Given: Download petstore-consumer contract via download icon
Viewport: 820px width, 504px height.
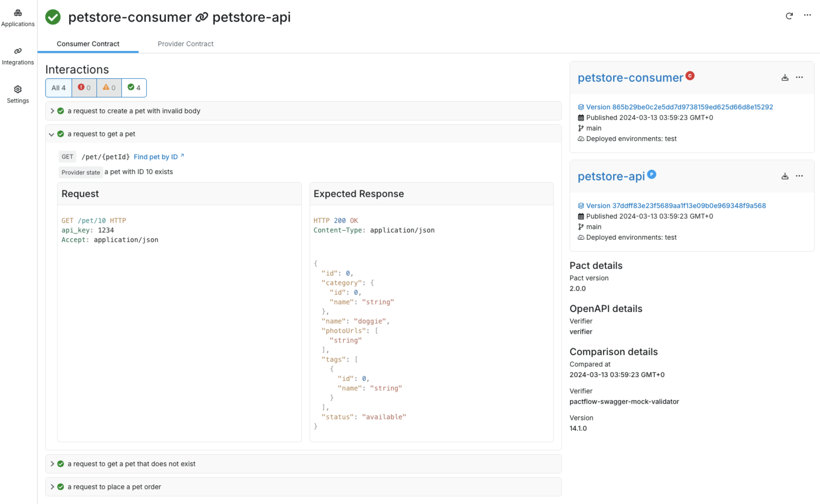Looking at the screenshot, I should pyautogui.click(x=785, y=78).
